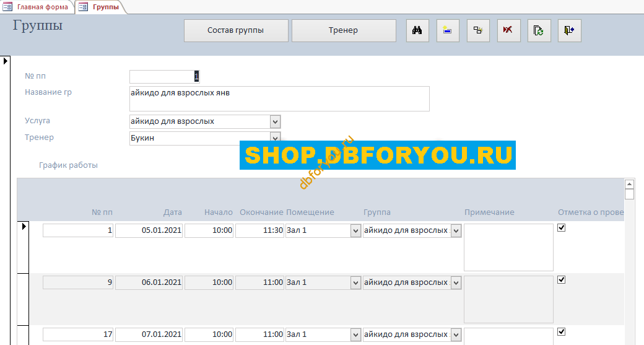
Task: Click the Refresh form data icon
Action: [x=539, y=30]
